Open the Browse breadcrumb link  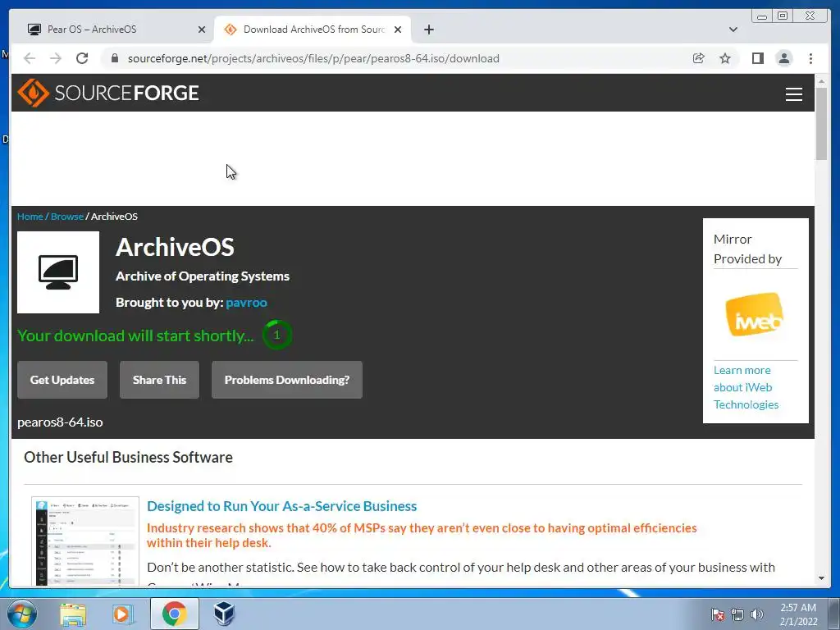click(x=67, y=217)
